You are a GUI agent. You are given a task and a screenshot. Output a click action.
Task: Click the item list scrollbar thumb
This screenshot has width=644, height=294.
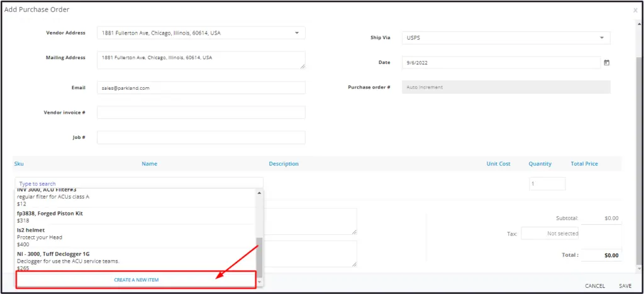coord(258,257)
